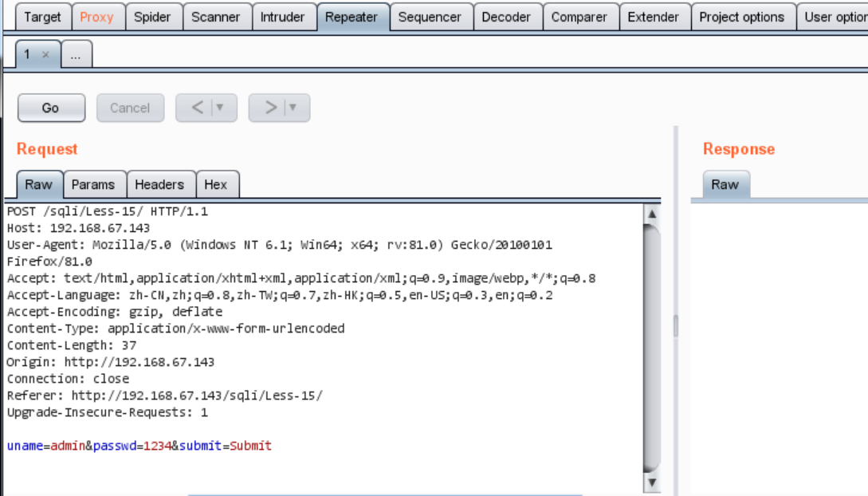The image size is (868, 496).
Task: Click the Accept-Encoding: gzip, deflate line
Action: click(115, 312)
